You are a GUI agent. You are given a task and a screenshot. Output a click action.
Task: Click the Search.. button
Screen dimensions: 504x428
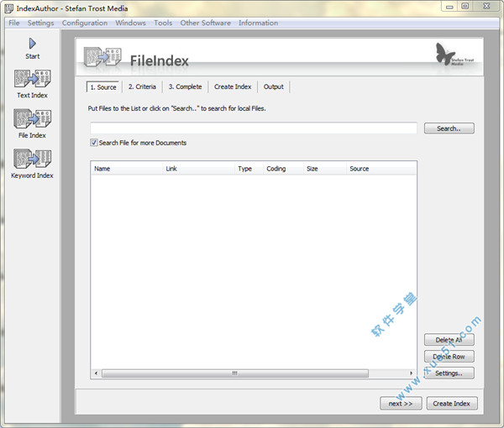(x=449, y=128)
